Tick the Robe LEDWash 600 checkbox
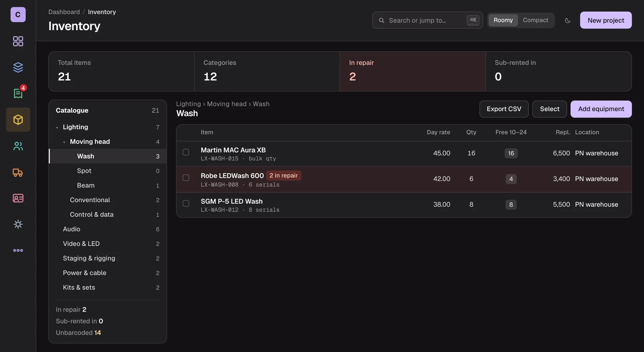The image size is (644, 352). click(186, 178)
